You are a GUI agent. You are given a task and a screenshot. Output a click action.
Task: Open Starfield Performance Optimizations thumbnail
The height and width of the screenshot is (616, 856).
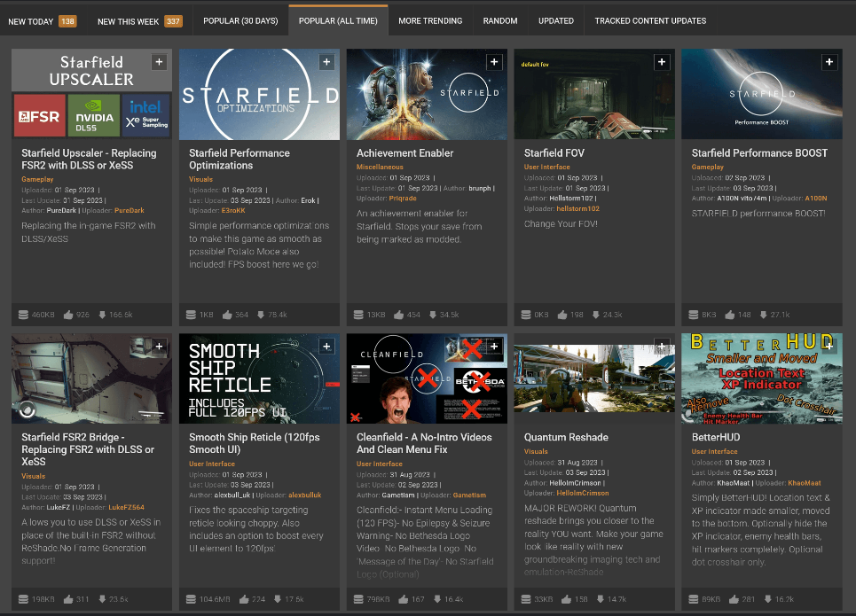259,94
